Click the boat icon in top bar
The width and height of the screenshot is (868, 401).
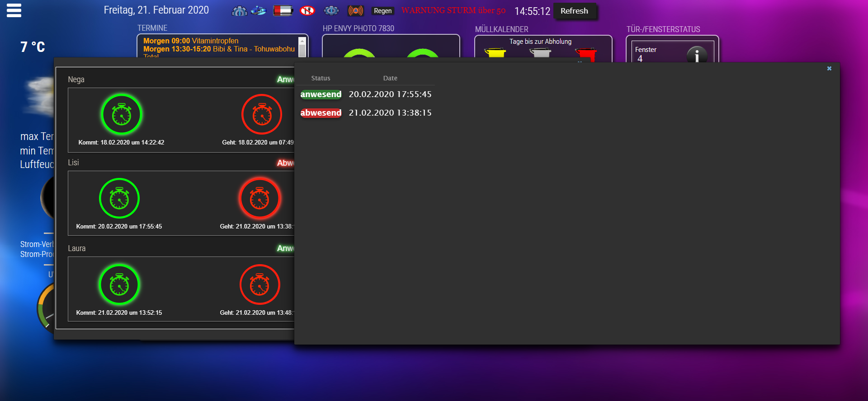click(259, 11)
